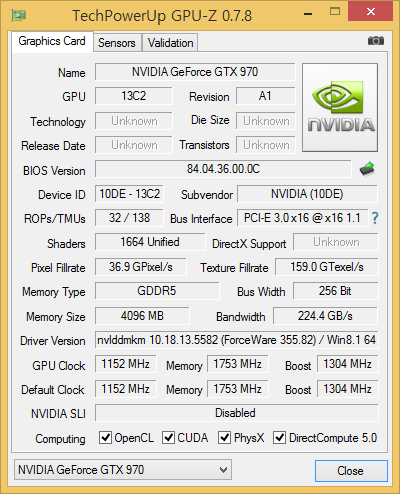Click the camera screenshot icon
Screen dimensions: 400x494
click(x=376, y=41)
